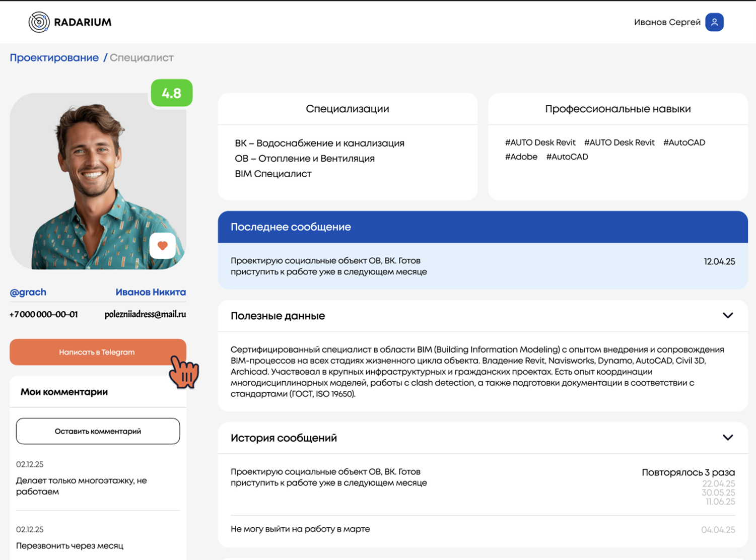Click #AutoCAD tag in second row

(567, 157)
